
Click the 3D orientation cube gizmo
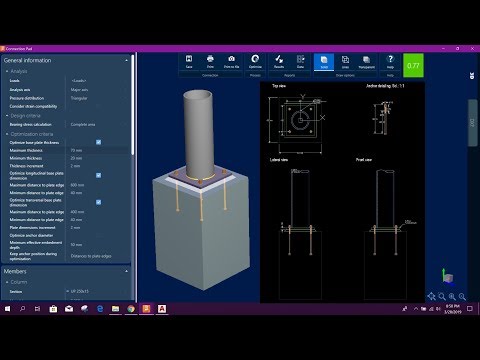[x=448, y=277]
